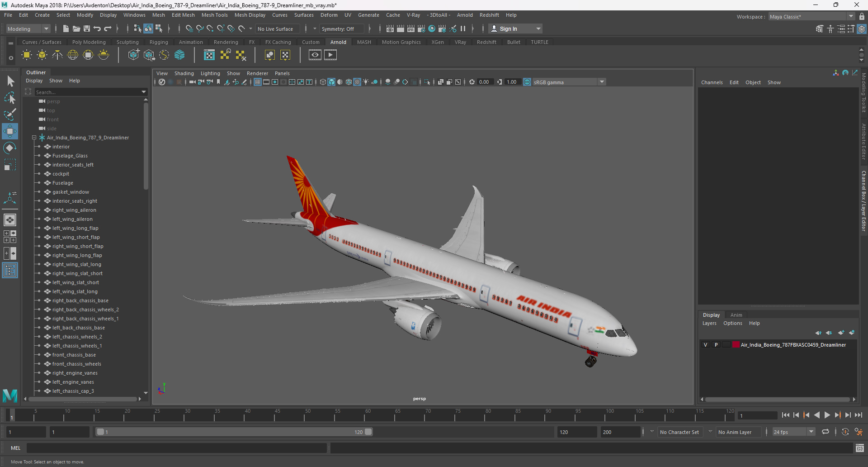This screenshot has width=868, height=467.
Task: Switch to the Anim layer tab
Action: [x=736, y=315]
